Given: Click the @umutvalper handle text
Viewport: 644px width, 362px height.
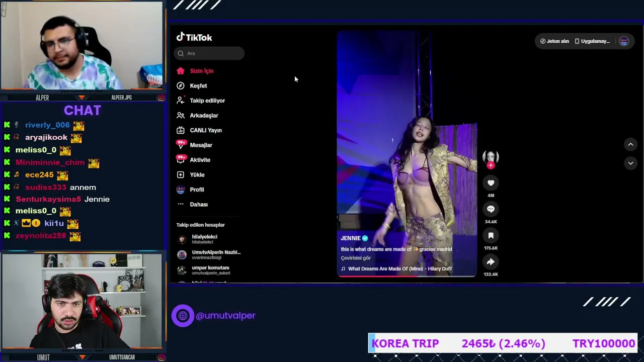Looking at the screenshot, I should point(225,316).
